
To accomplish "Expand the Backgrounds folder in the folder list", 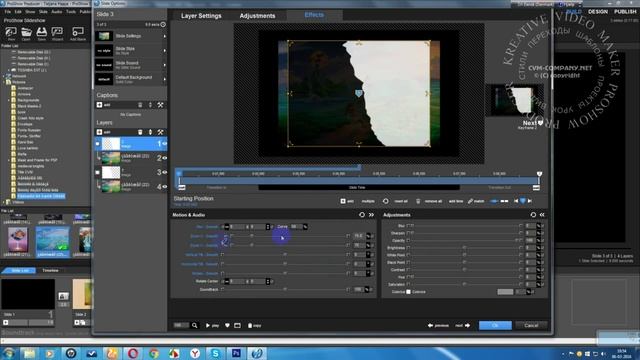I will pyautogui.click(x=9, y=100).
